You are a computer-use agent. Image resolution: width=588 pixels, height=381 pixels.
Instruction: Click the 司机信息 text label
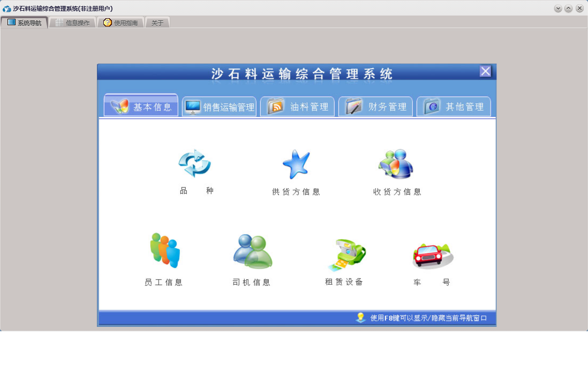coord(252,282)
